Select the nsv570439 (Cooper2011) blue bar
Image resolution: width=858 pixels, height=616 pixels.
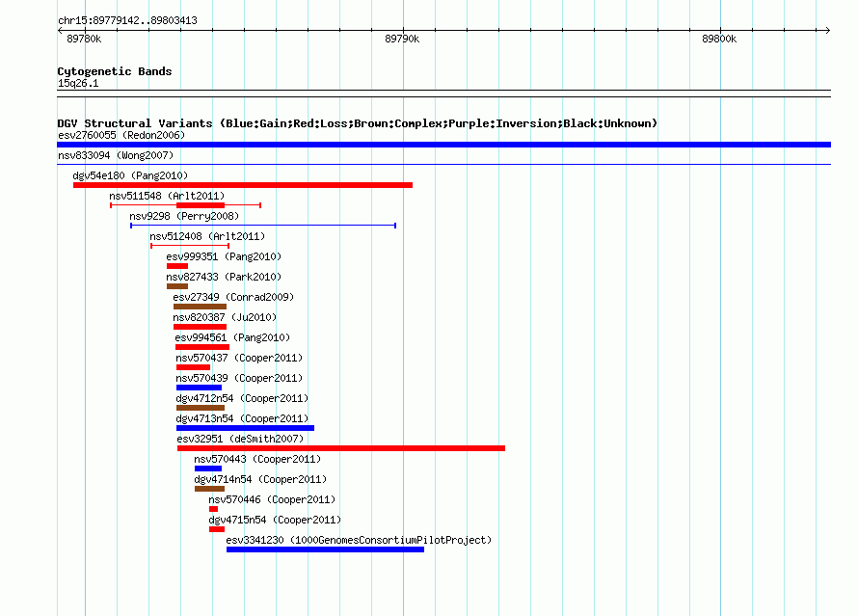[x=200, y=388]
